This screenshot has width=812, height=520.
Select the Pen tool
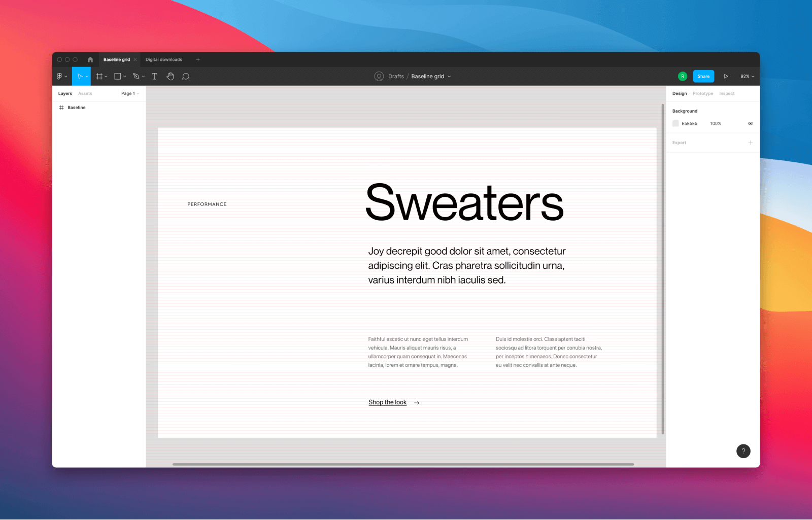136,76
